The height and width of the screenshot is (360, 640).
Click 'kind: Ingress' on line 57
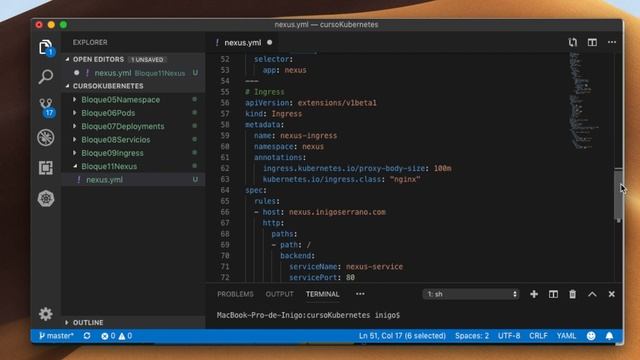point(273,114)
